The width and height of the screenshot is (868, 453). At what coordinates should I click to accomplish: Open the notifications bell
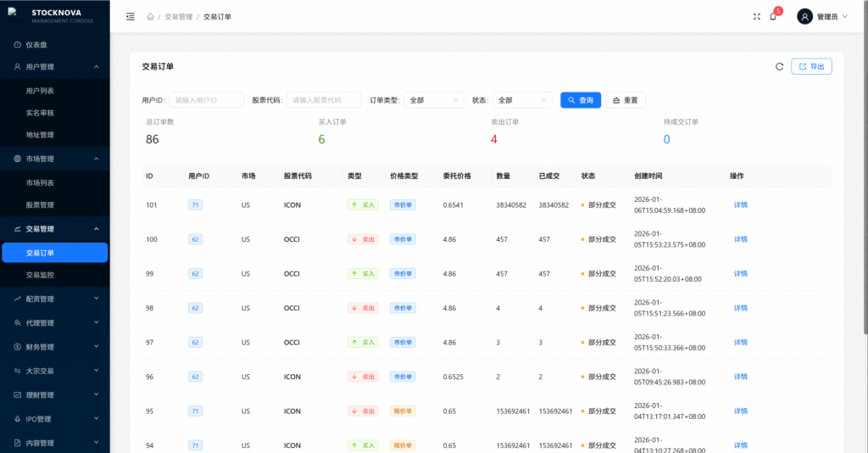pos(773,17)
